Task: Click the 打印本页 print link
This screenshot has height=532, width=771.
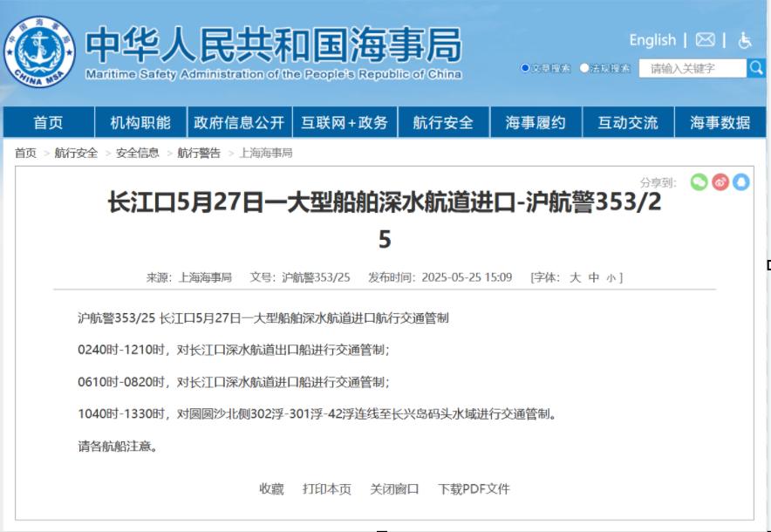Action: coord(327,488)
